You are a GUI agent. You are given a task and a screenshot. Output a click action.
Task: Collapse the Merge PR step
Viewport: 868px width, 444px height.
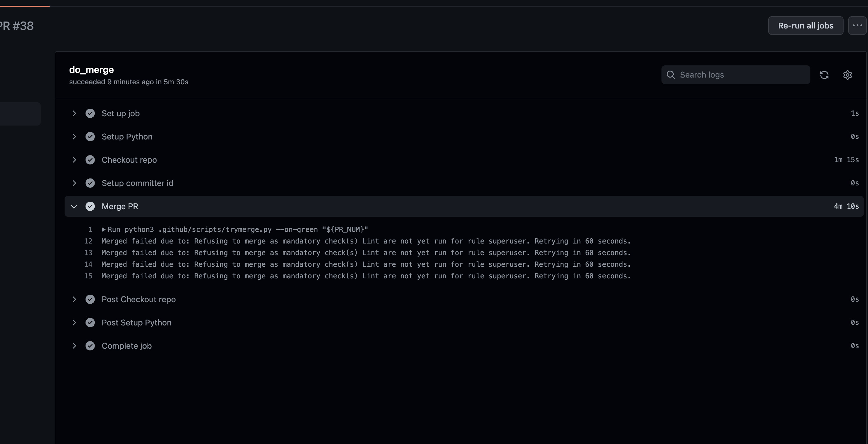point(74,206)
